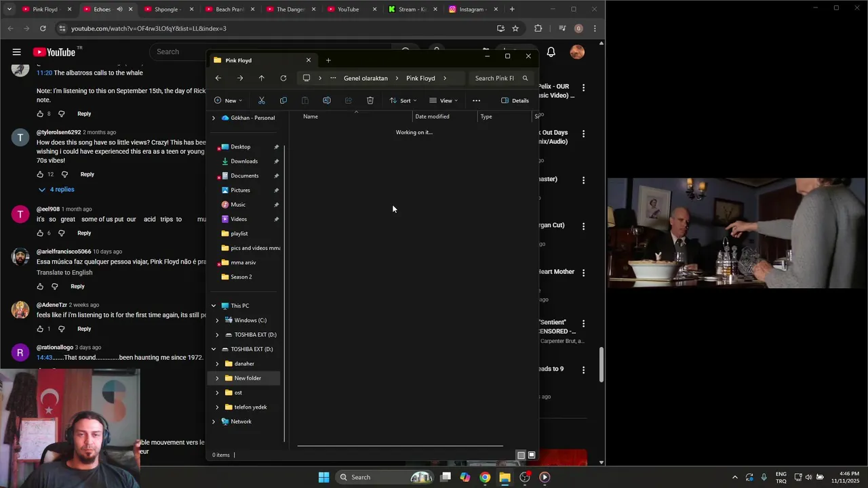868x488 pixels.
Task: Click the YouTube page vertical scrollbar
Action: pos(601,366)
